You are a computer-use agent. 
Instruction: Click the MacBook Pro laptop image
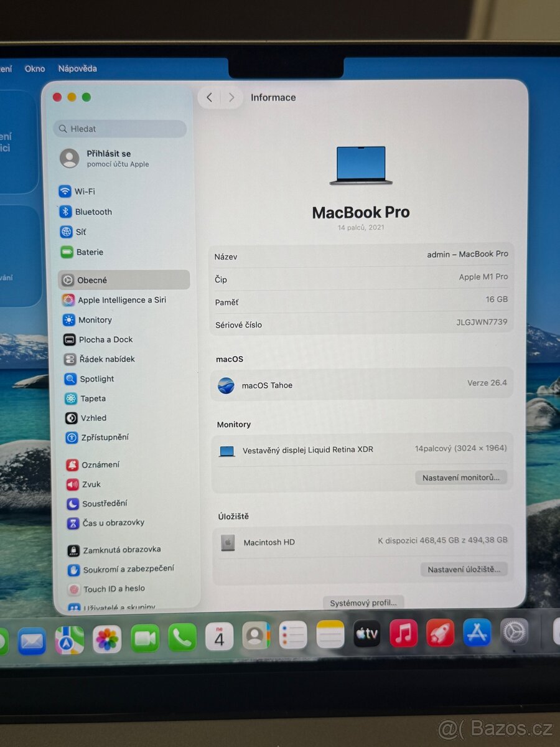[x=361, y=166]
